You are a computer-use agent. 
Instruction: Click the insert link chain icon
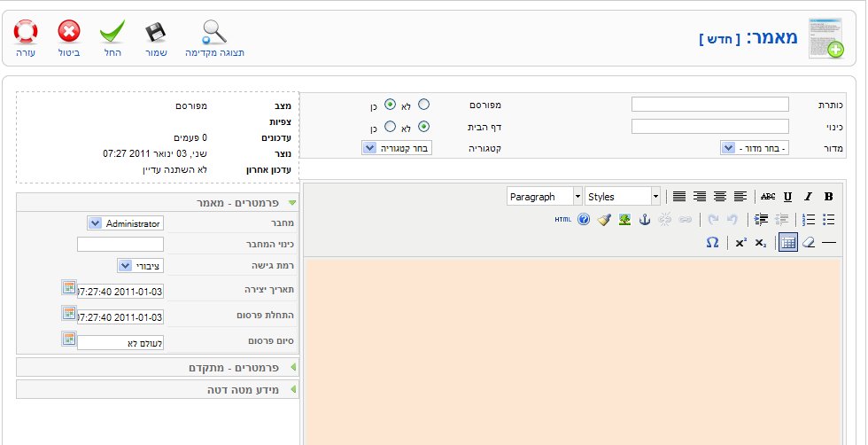[686, 220]
